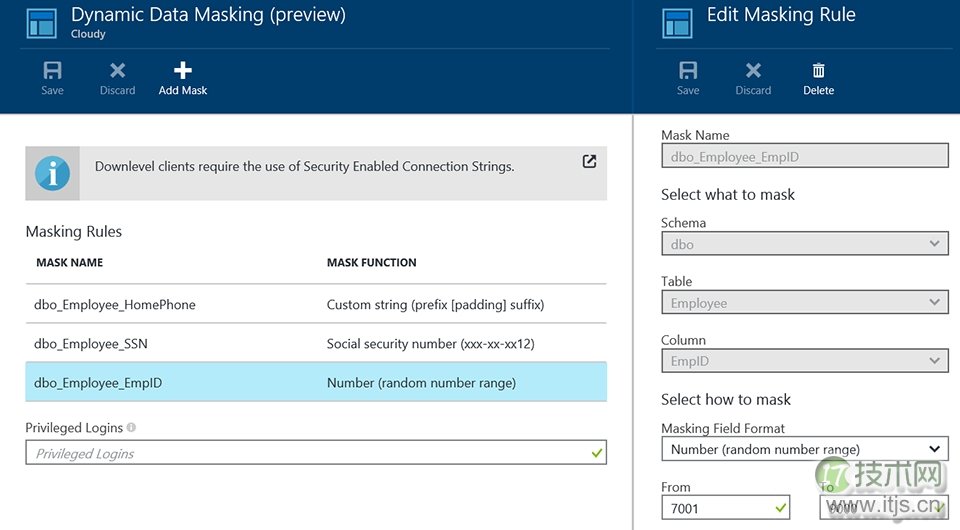This screenshot has width=960, height=530.
Task: Click the blue information icon in banner
Action: coord(52,173)
